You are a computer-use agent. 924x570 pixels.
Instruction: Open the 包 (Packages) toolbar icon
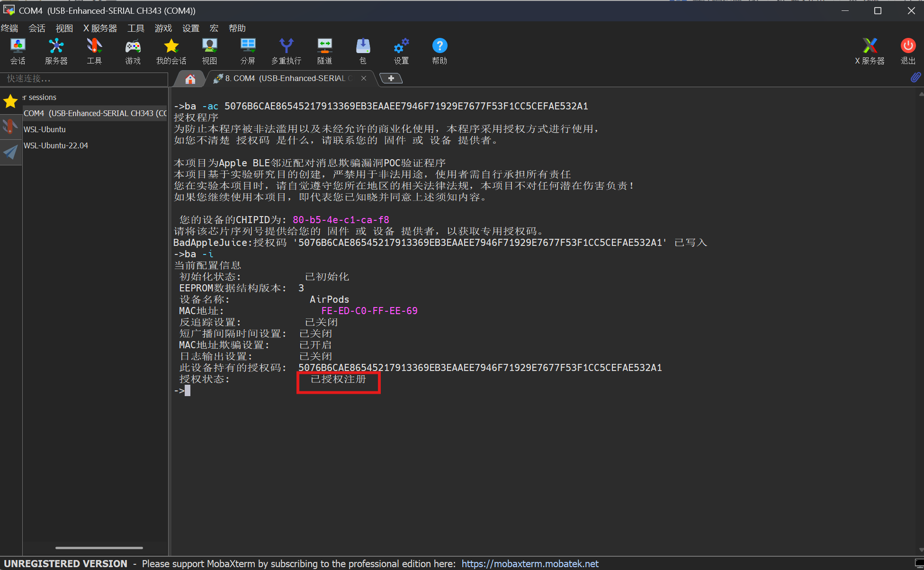click(363, 51)
